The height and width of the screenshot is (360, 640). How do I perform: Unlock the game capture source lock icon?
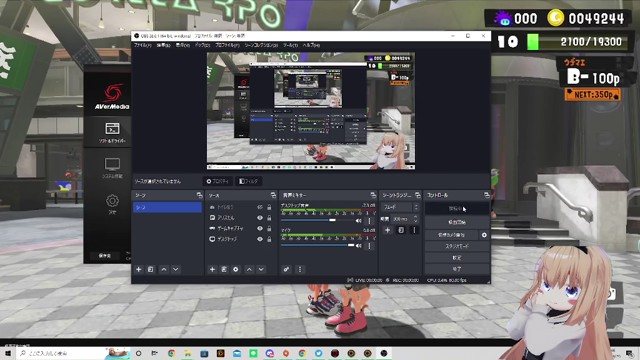[269, 229]
